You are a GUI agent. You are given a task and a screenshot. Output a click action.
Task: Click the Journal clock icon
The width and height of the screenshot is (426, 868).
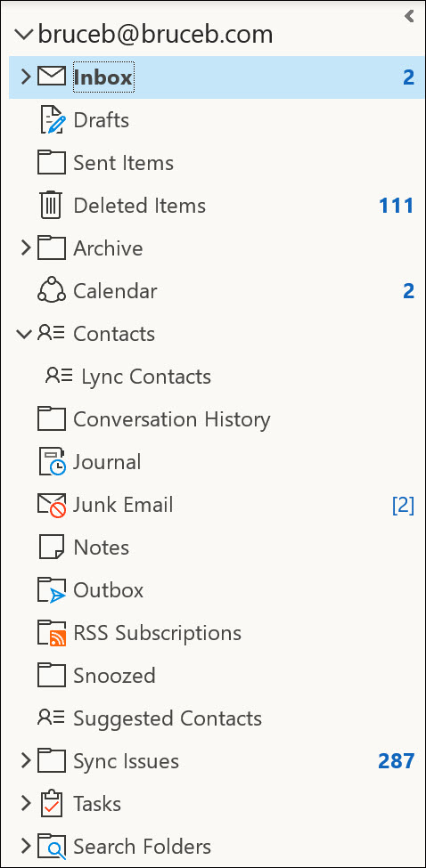point(52,462)
